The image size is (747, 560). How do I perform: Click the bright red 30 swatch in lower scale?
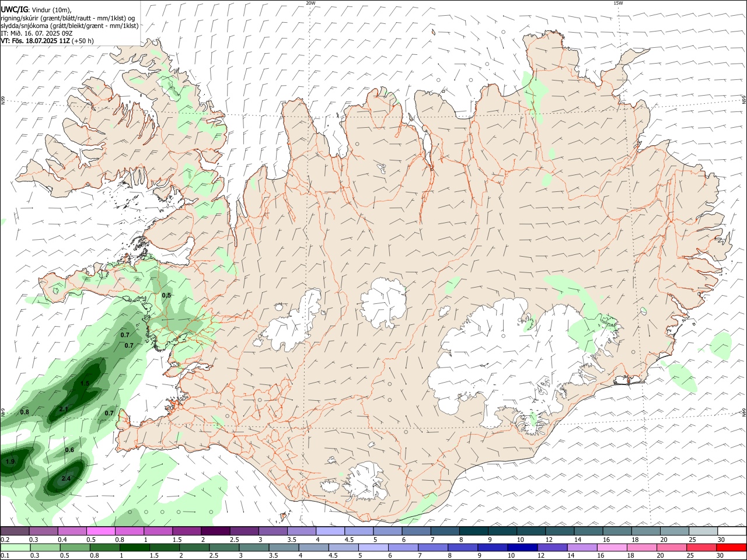pyautogui.click(x=732, y=548)
